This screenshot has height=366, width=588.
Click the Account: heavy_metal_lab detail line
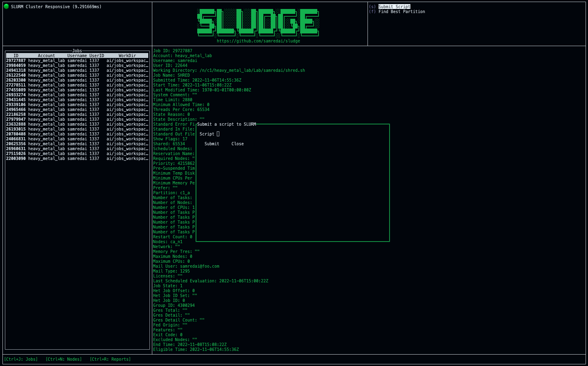click(183, 55)
